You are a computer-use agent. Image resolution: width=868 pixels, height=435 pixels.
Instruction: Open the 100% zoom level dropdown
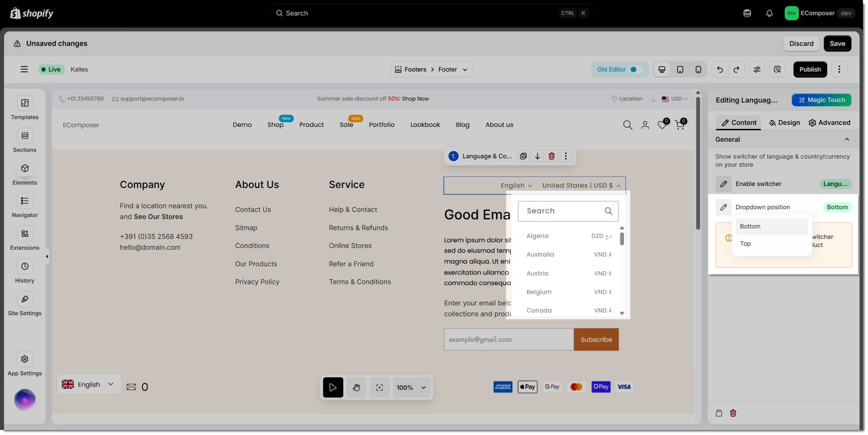coord(411,387)
